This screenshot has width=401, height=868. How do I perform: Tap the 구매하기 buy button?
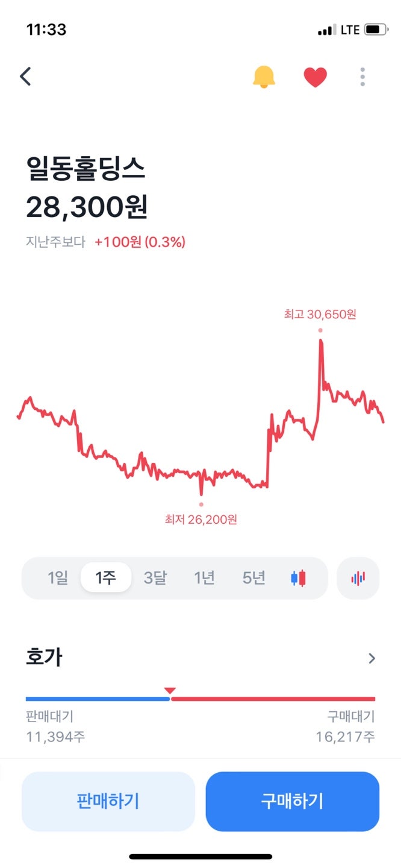tap(293, 801)
